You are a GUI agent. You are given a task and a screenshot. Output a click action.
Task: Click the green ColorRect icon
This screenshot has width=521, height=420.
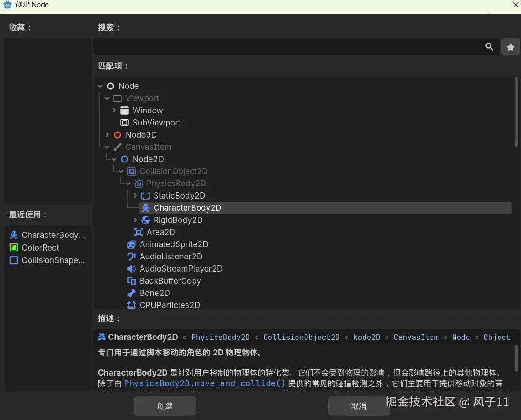tap(14, 247)
